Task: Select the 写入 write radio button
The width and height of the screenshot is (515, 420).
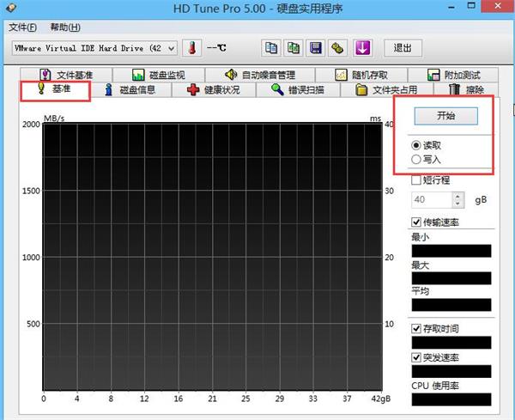Action: pyautogui.click(x=416, y=160)
